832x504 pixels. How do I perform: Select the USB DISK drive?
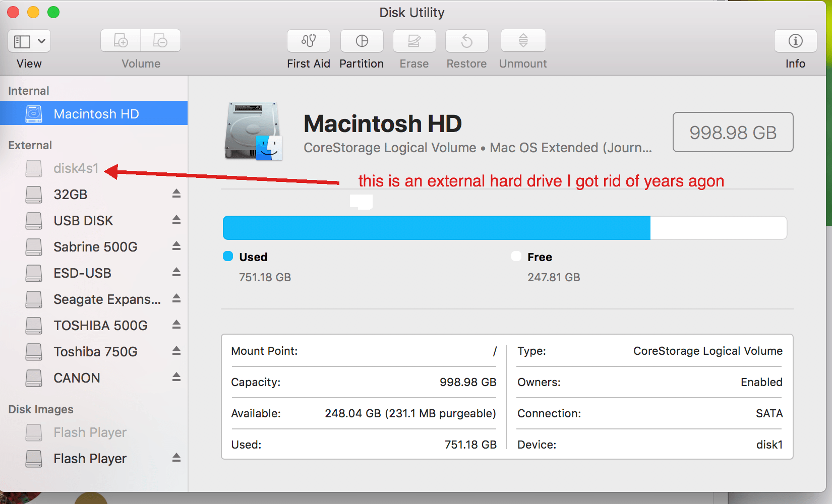(83, 220)
